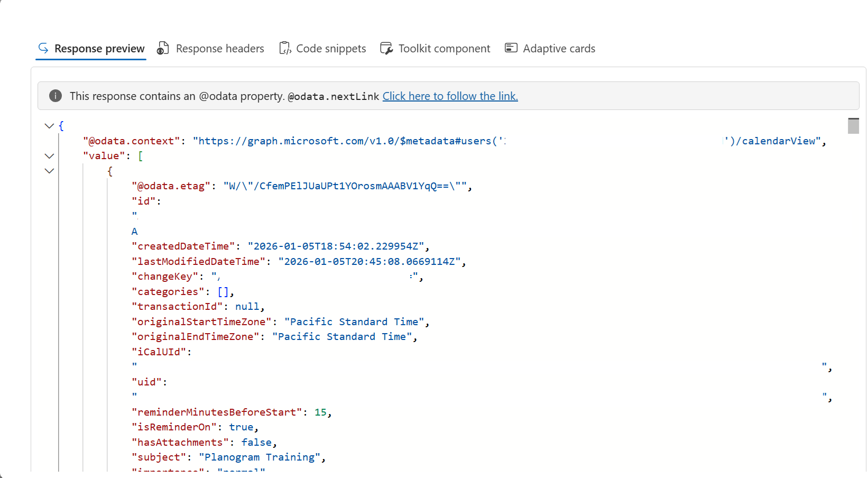The width and height of the screenshot is (868, 478).
Task: Click the Adaptive cards icon
Action: (x=511, y=48)
